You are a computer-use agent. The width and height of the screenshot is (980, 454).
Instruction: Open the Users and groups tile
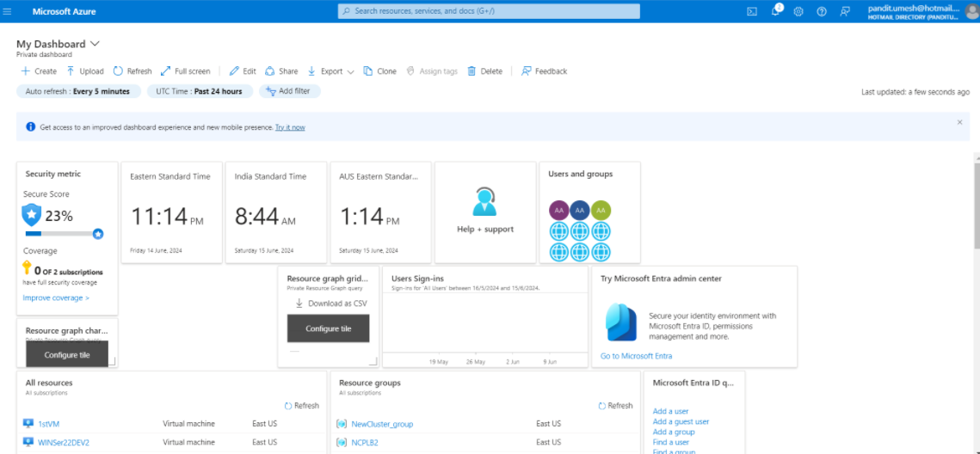click(590, 212)
